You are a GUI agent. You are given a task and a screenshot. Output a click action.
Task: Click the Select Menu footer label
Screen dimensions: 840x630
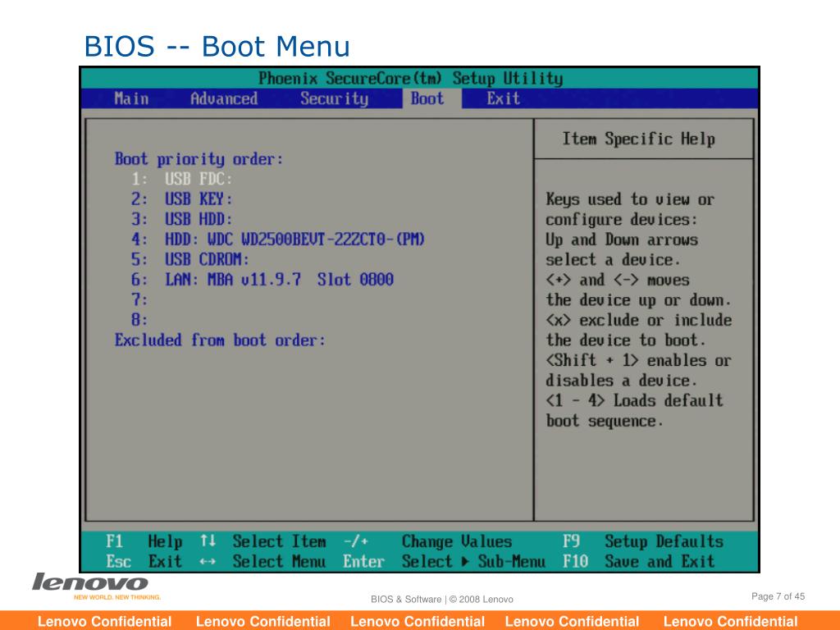click(x=279, y=561)
